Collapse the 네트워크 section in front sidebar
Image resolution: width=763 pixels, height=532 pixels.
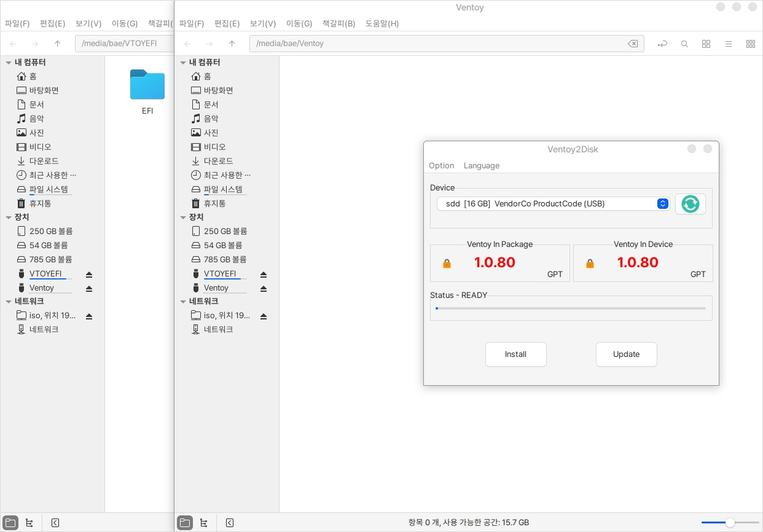pyautogui.click(x=183, y=302)
